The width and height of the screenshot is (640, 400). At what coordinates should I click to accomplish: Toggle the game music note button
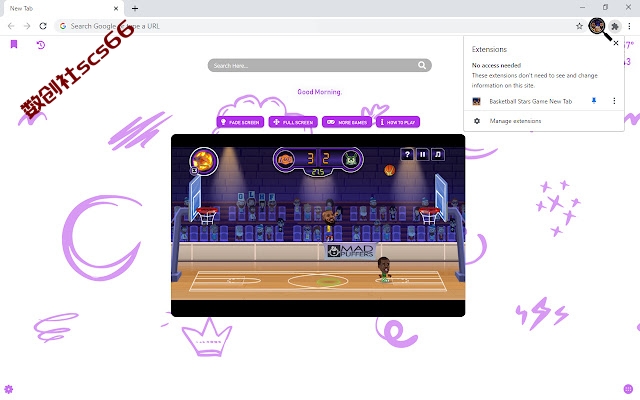438,154
